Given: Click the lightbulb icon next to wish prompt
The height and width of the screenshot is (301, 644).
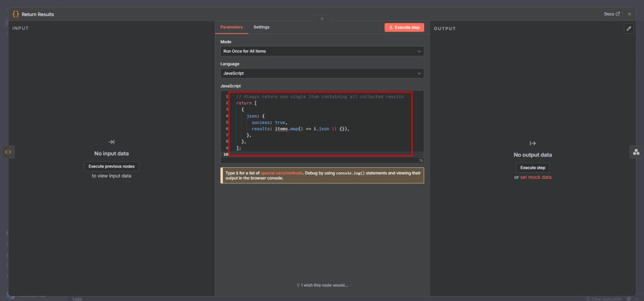Looking at the screenshot, I should click(x=297, y=285).
